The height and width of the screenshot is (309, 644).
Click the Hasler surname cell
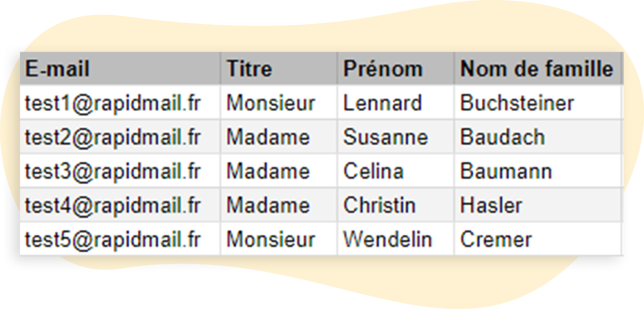tap(491, 205)
